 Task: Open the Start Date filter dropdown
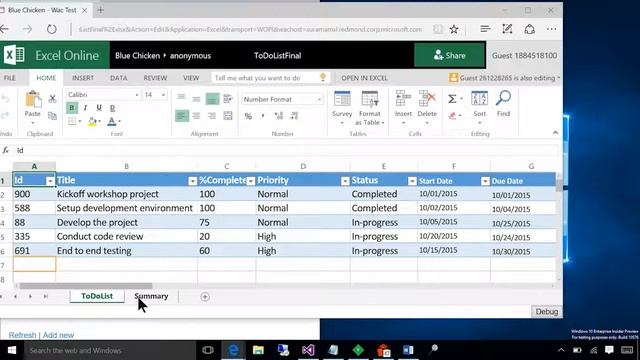coord(485,181)
